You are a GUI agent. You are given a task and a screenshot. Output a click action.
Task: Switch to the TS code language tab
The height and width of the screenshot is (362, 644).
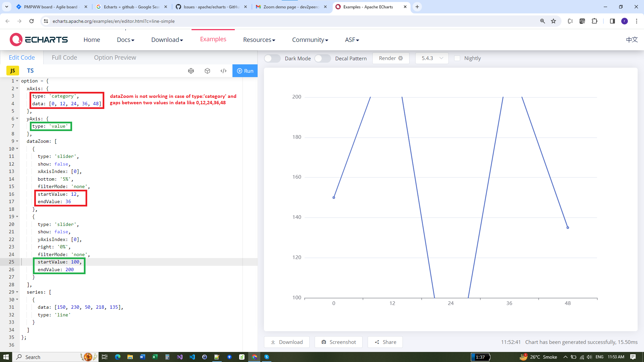(30, 70)
